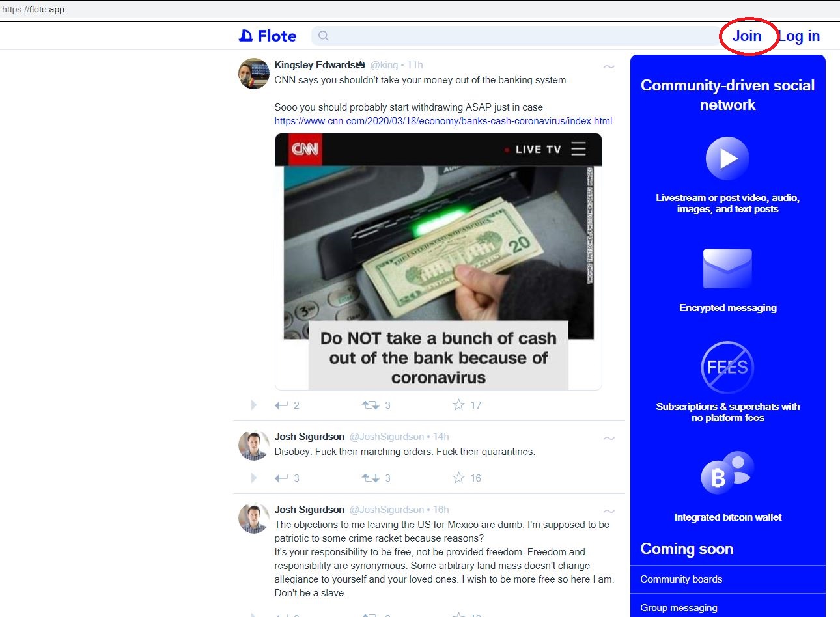Open the 11h timestamp on Kingsley's post
The width and height of the screenshot is (840, 617).
pos(415,65)
